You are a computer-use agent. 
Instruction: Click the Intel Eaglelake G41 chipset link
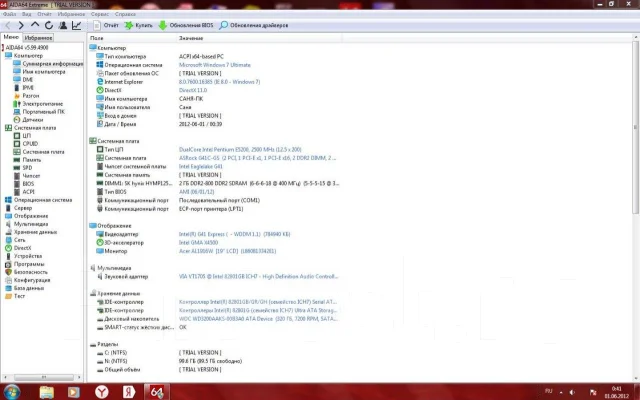point(200,167)
